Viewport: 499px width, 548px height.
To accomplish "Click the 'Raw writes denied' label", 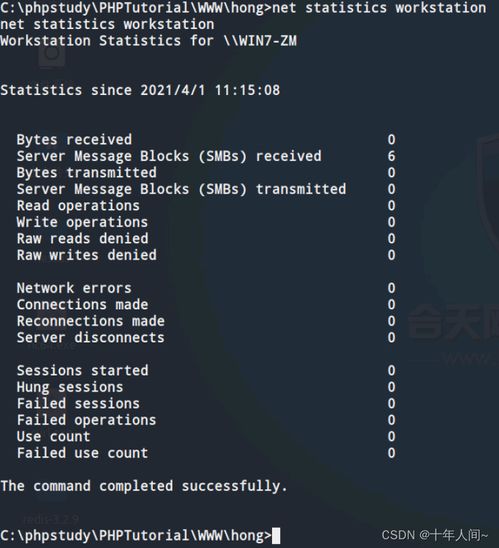I will tap(87, 255).
